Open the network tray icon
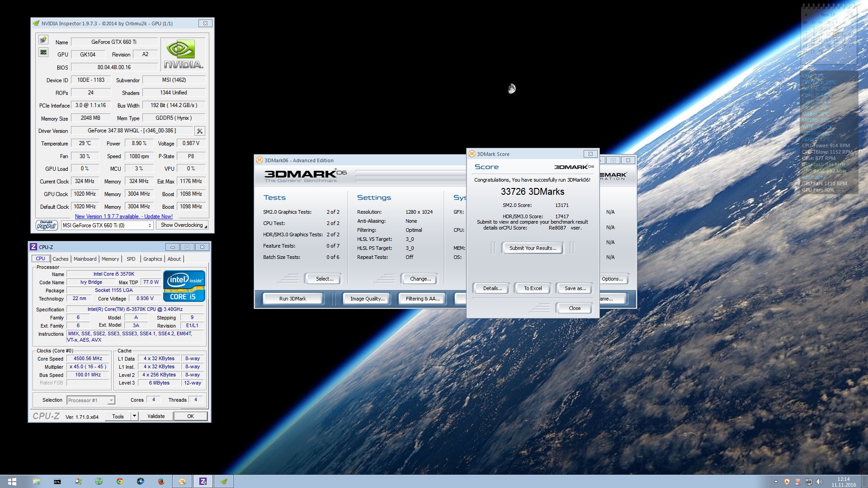 pos(809,482)
